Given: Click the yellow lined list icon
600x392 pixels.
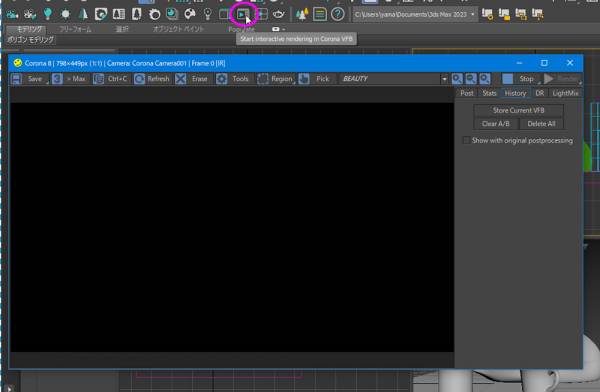Looking at the screenshot, I should pyautogui.click(x=320, y=15).
